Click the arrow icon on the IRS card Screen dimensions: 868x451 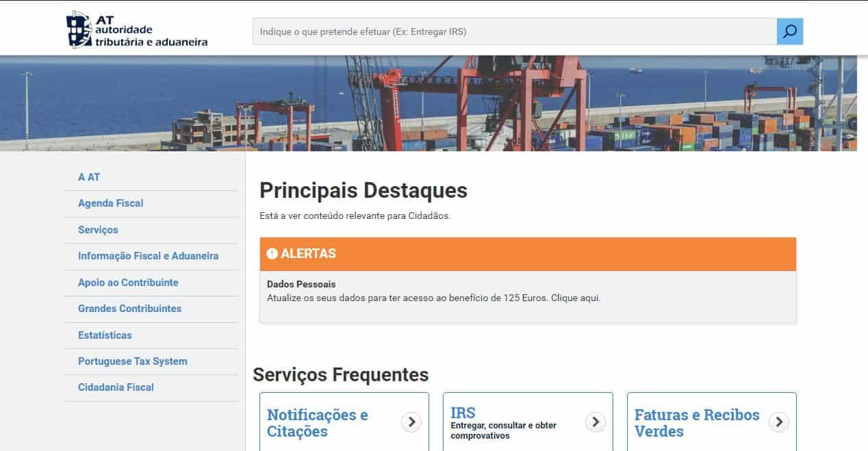point(595,422)
